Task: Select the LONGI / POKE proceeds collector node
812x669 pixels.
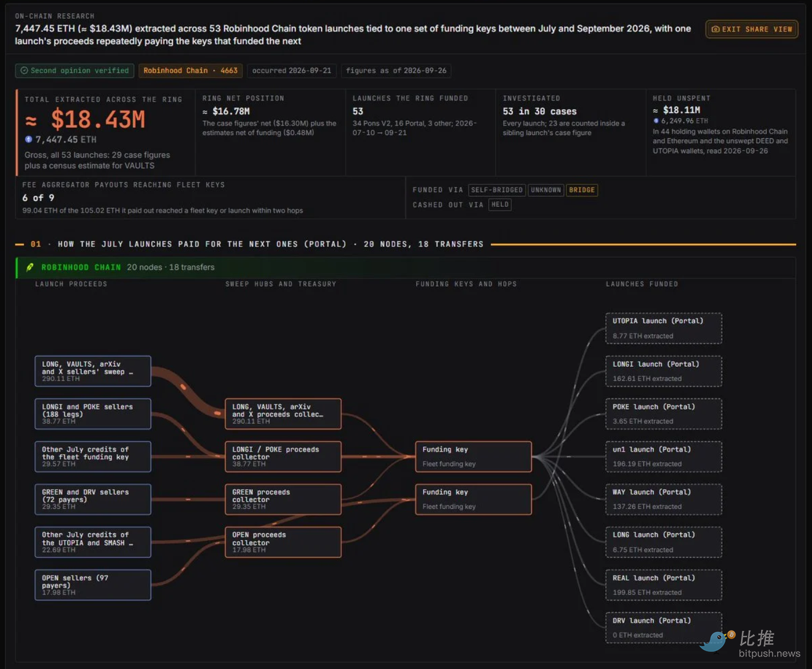Action: click(x=283, y=457)
